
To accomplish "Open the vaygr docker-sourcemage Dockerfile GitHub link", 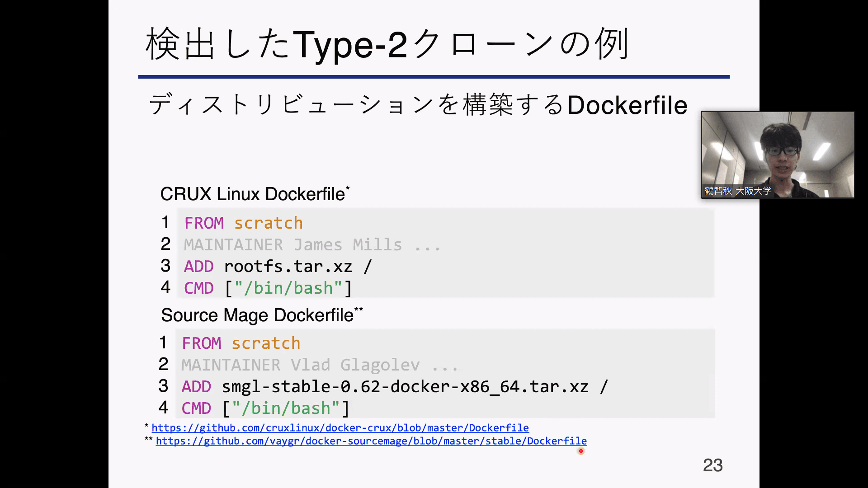I will click(371, 441).
